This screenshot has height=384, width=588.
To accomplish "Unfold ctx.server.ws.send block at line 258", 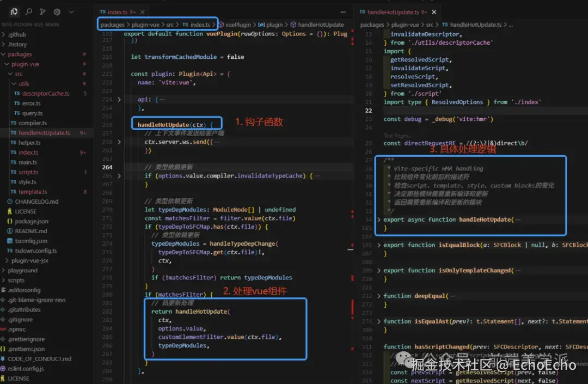I will coord(119,142).
